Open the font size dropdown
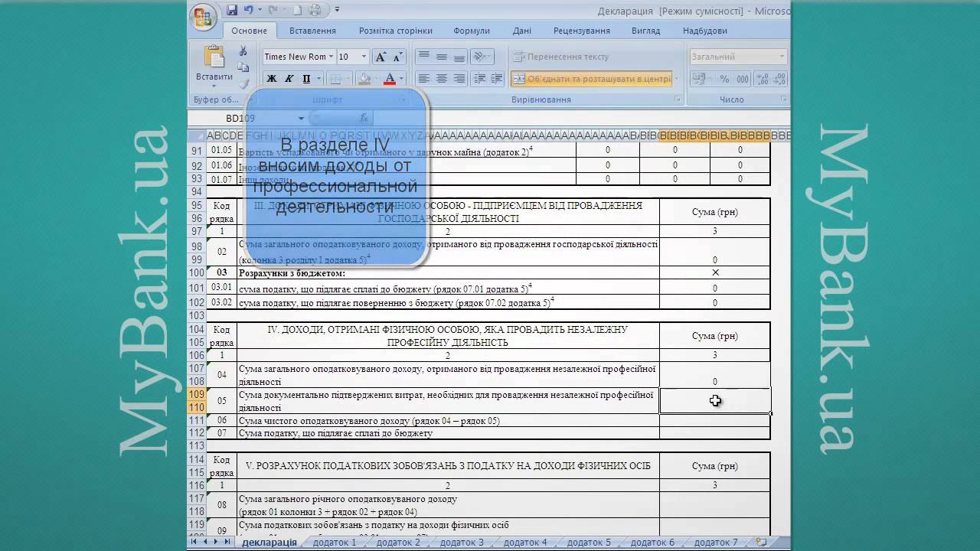The height and width of the screenshot is (551, 980). point(364,57)
